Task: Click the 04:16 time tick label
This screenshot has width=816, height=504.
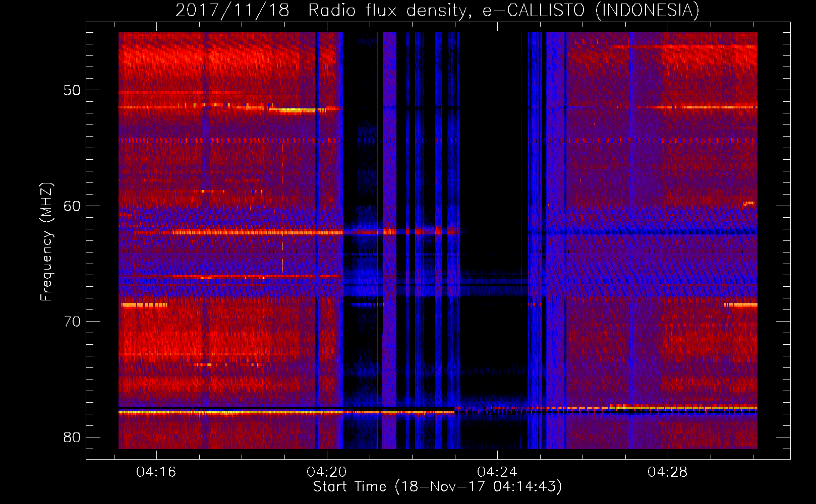Action: pos(156,472)
